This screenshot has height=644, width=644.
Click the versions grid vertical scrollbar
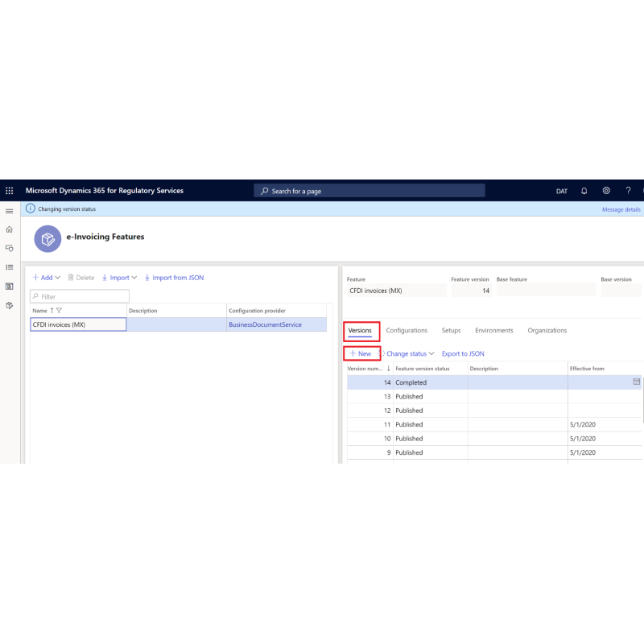642,398
